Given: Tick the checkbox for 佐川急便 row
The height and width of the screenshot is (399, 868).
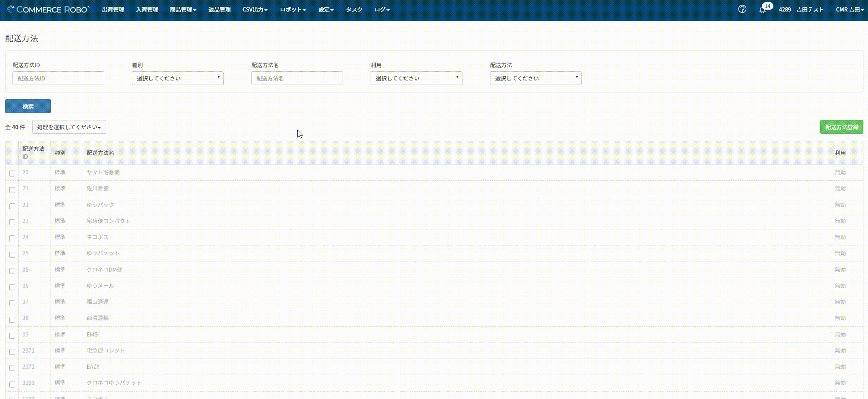Looking at the screenshot, I should [12, 190].
